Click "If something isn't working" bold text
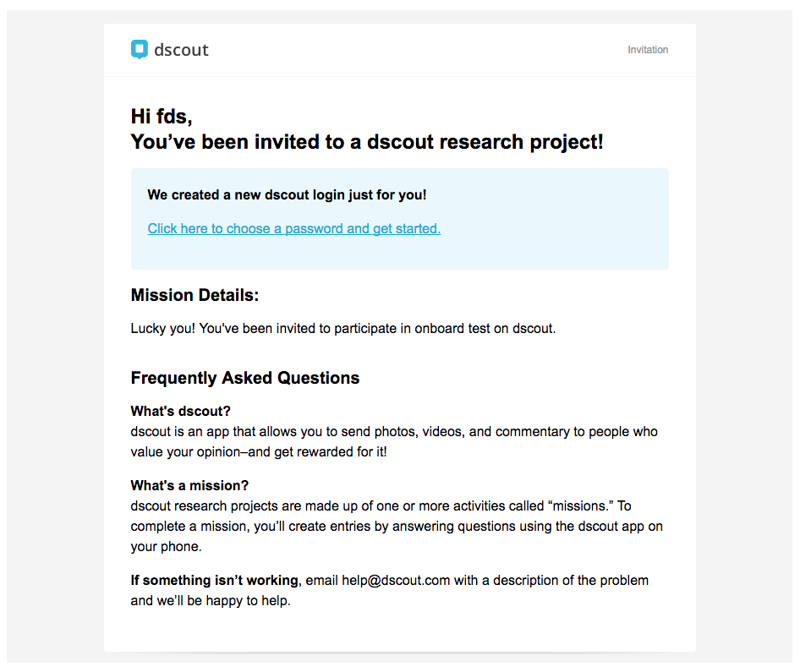 (x=214, y=580)
